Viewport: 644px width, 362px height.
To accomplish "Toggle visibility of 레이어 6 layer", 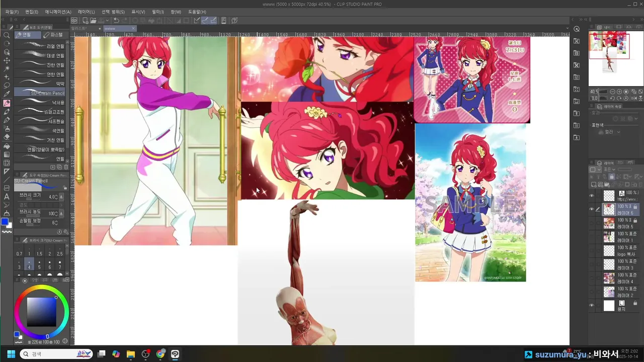I will point(592,210).
